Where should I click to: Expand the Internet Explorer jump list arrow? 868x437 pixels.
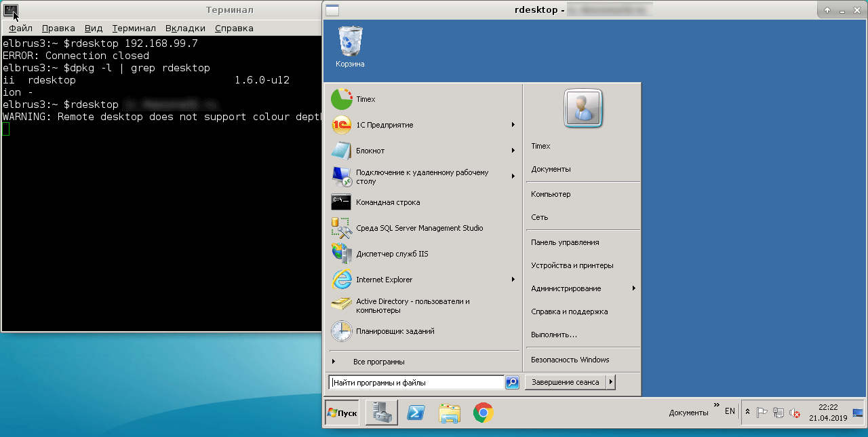[513, 280]
